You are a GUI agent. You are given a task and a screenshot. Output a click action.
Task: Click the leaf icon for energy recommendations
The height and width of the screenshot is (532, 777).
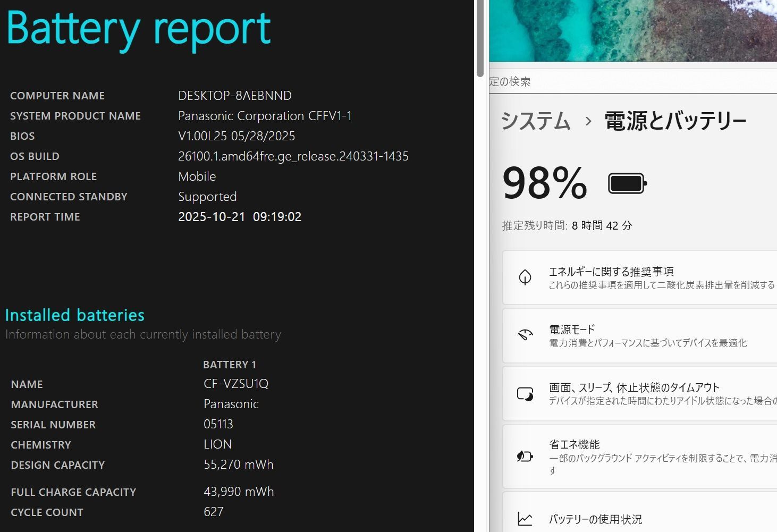[x=525, y=277]
